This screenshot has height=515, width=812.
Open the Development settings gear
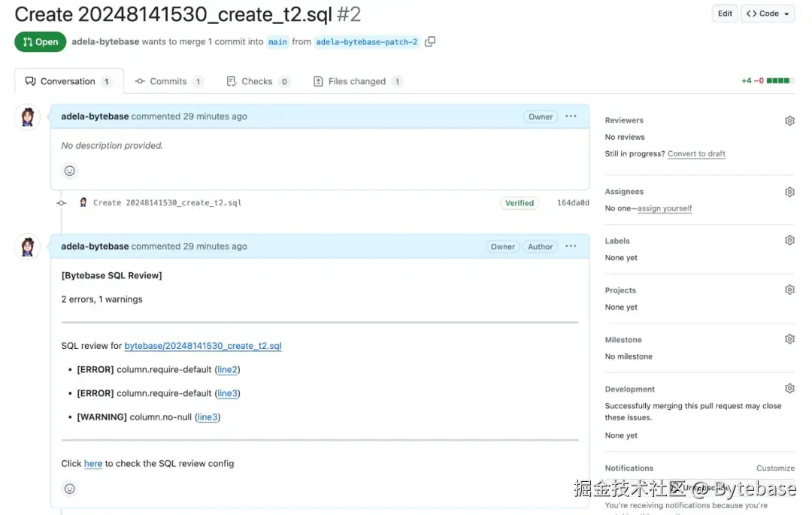[x=789, y=388]
